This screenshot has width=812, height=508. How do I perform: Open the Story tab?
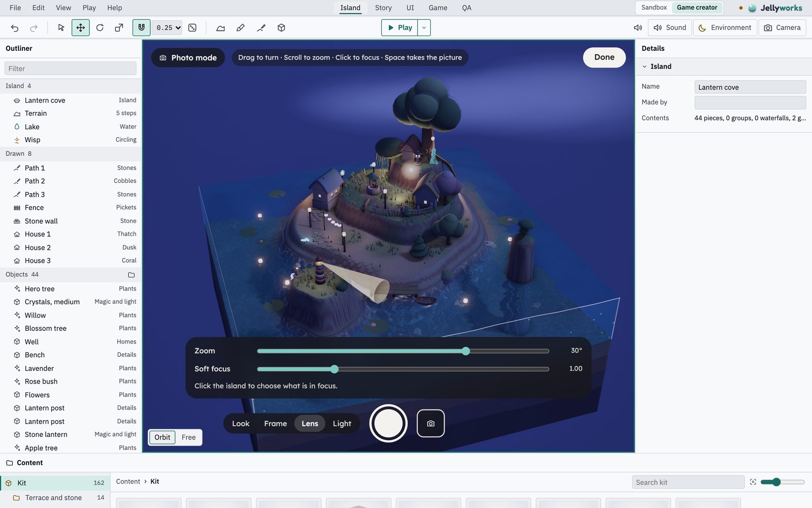(383, 8)
